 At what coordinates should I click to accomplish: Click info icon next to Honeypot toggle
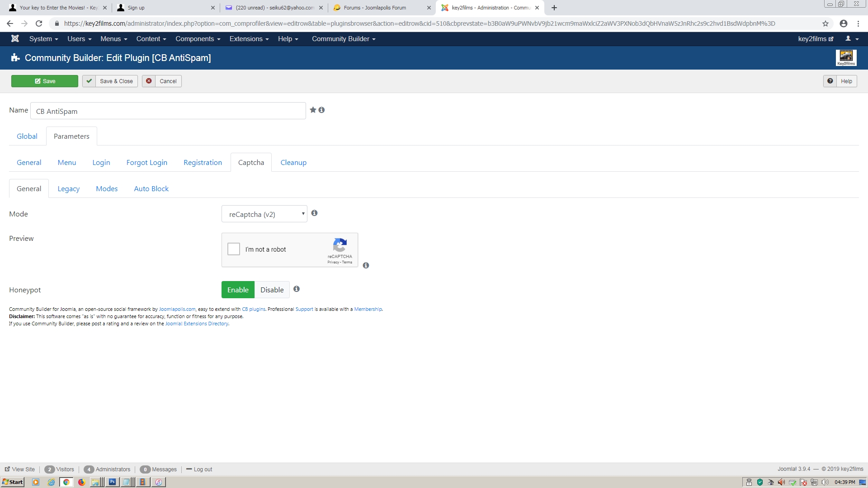297,289
